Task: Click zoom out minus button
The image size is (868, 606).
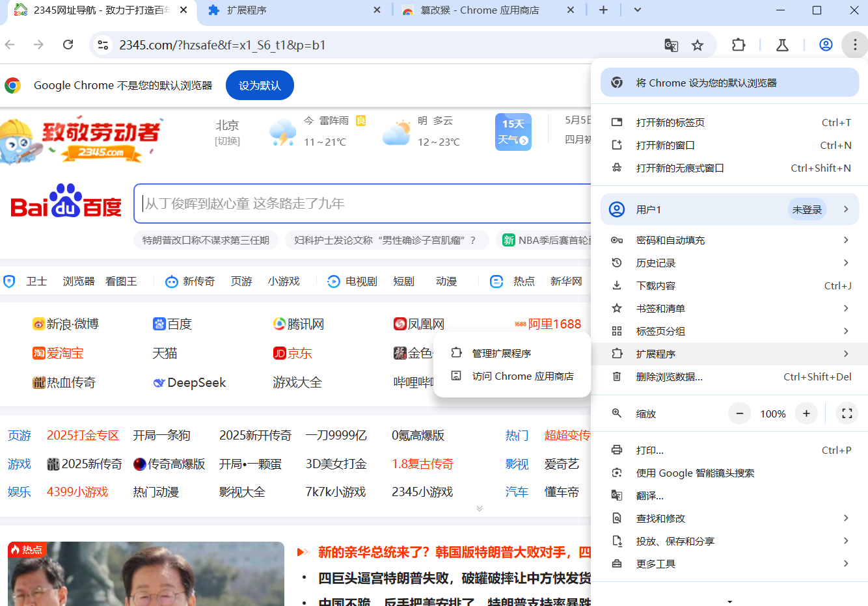Action: pos(740,414)
